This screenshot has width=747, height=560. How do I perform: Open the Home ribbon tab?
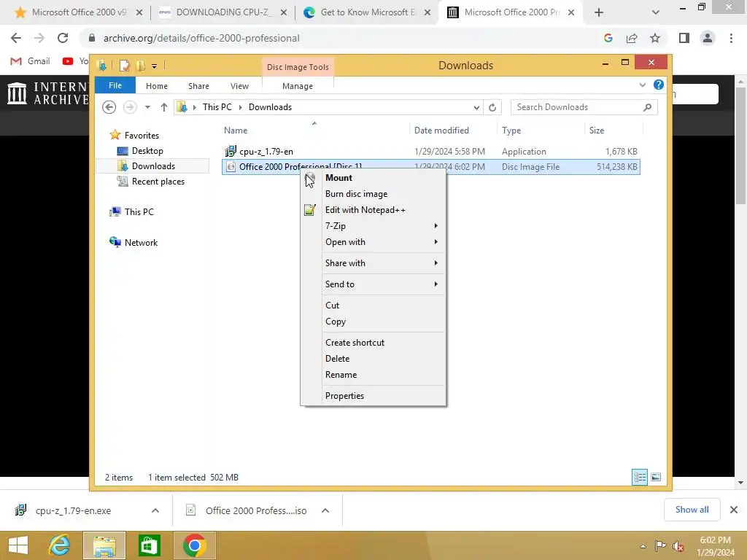(x=156, y=86)
